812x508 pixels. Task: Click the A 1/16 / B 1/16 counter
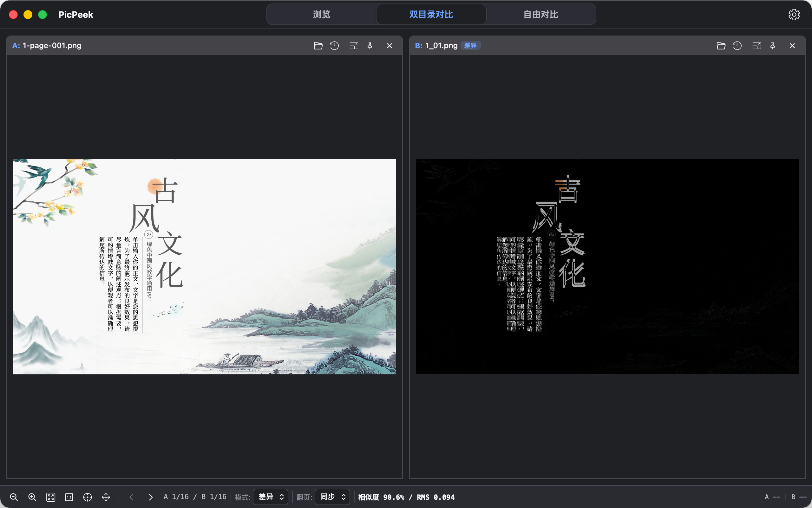195,497
